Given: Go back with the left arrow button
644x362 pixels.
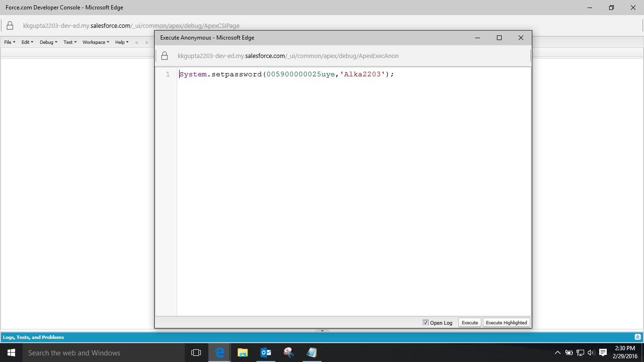Looking at the screenshot, I should [x=137, y=42].
